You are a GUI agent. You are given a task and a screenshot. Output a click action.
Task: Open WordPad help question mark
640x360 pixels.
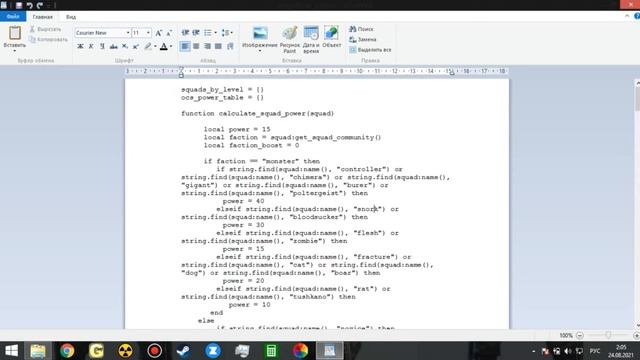637,16
